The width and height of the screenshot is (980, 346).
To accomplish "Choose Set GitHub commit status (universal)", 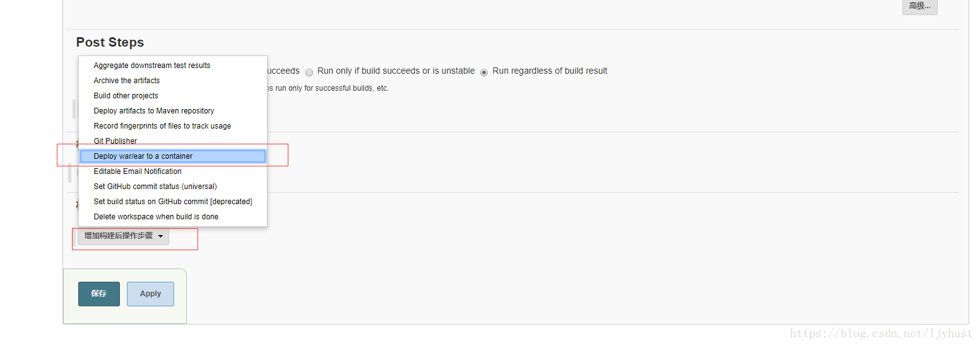I will tap(155, 187).
